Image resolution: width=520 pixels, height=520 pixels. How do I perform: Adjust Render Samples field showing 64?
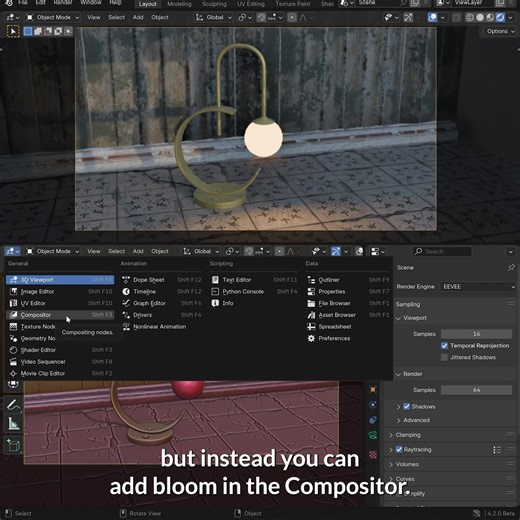coord(476,390)
